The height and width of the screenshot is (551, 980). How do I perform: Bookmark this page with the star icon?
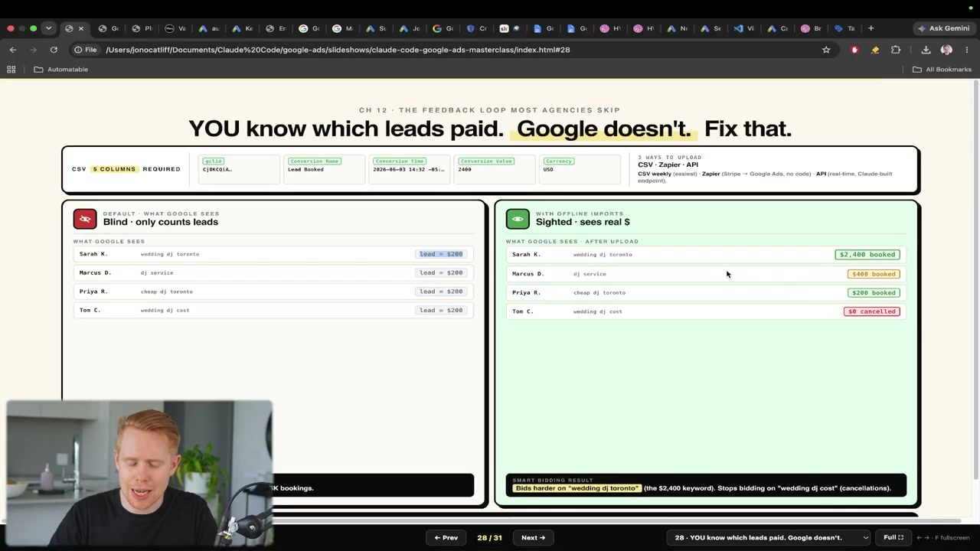click(826, 50)
